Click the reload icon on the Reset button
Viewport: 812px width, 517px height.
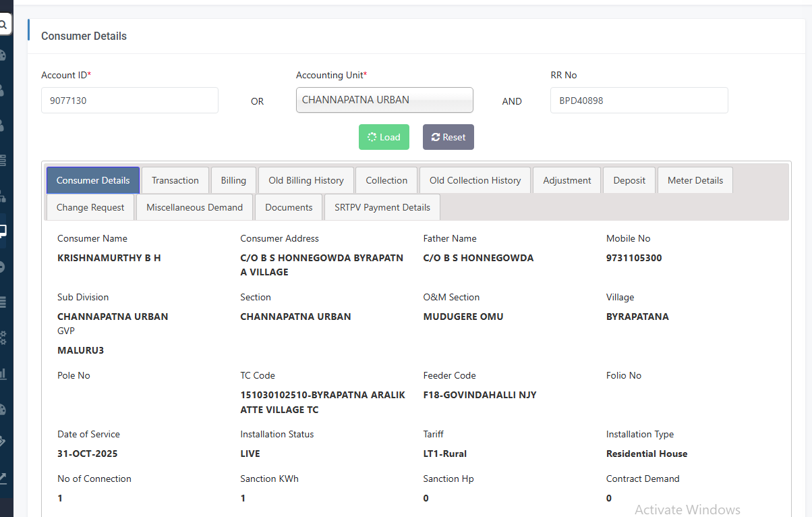point(436,137)
